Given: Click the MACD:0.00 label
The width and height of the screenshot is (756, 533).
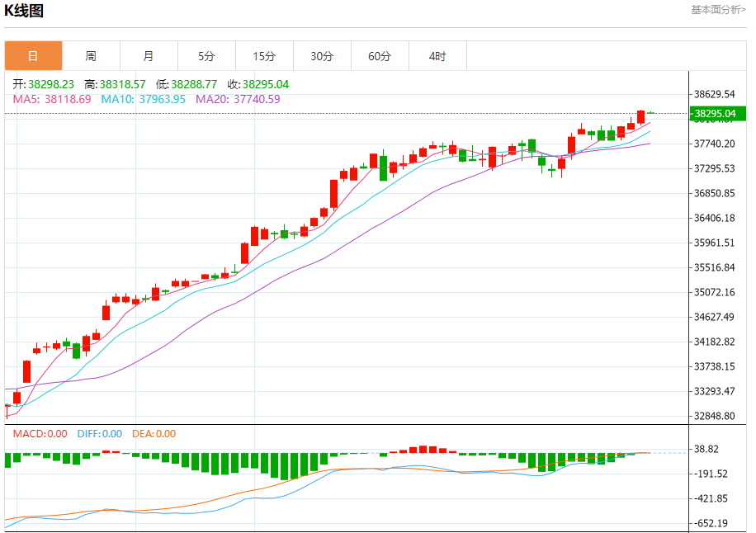Looking at the screenshot, I should click(x=40, y=434).
